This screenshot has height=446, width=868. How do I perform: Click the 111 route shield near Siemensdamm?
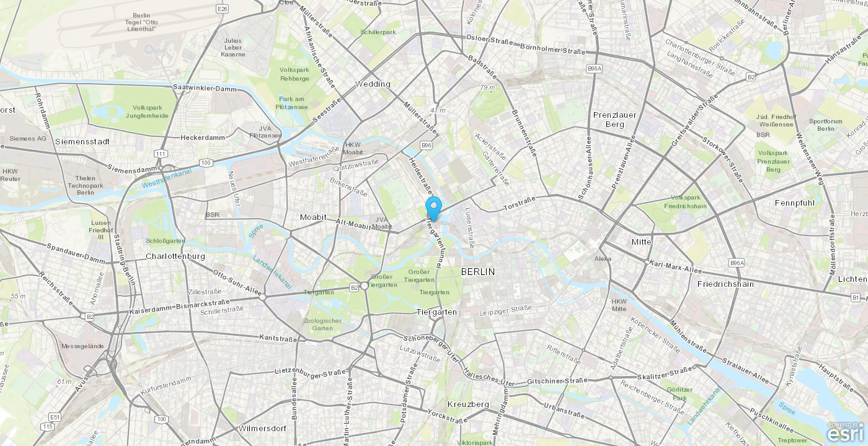pyautogui.click(x=161, y=154)
